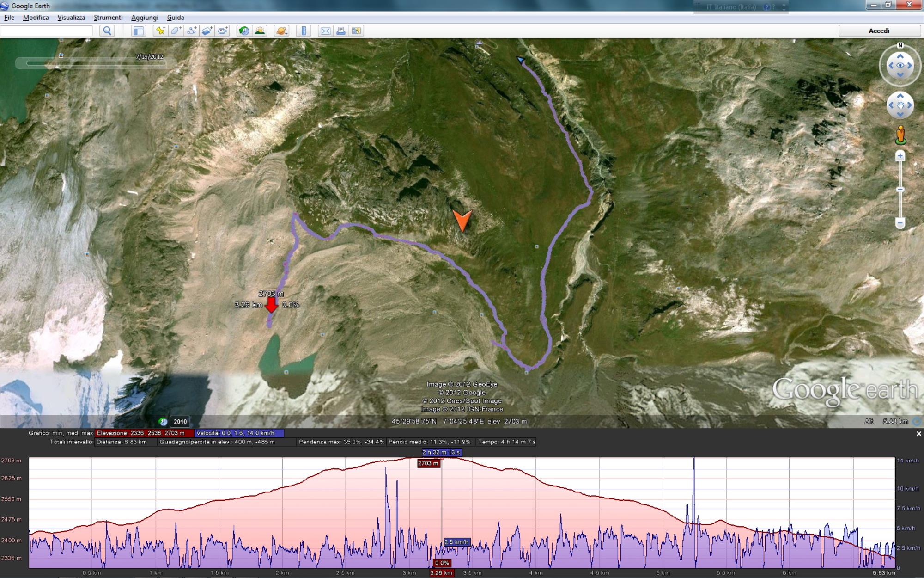Click into the search input field
This screenshot has height=578, width=924.
pyautogui.click(x=47, y=31)
